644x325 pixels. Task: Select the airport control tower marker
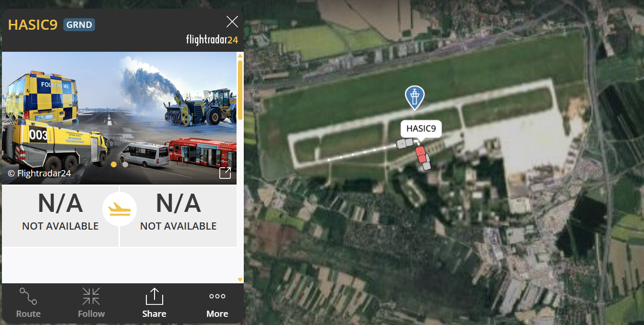[x=415, y=98]
